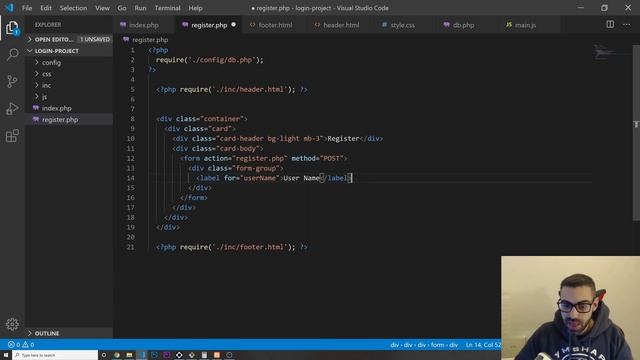This screenshot has width=640, height=360.
Task: Click the 'User Name' text in line 14
Action: click(x=301, y=178)
